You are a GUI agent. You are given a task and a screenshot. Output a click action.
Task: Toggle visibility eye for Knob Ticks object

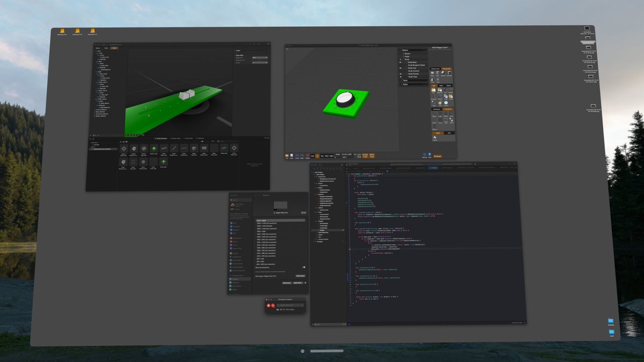(x=400, y=77)
